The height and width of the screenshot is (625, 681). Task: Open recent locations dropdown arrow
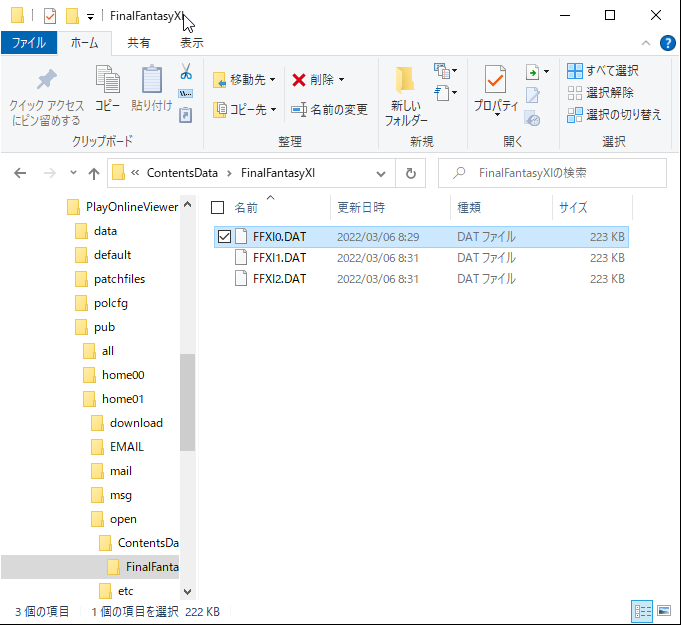point(73,173)
